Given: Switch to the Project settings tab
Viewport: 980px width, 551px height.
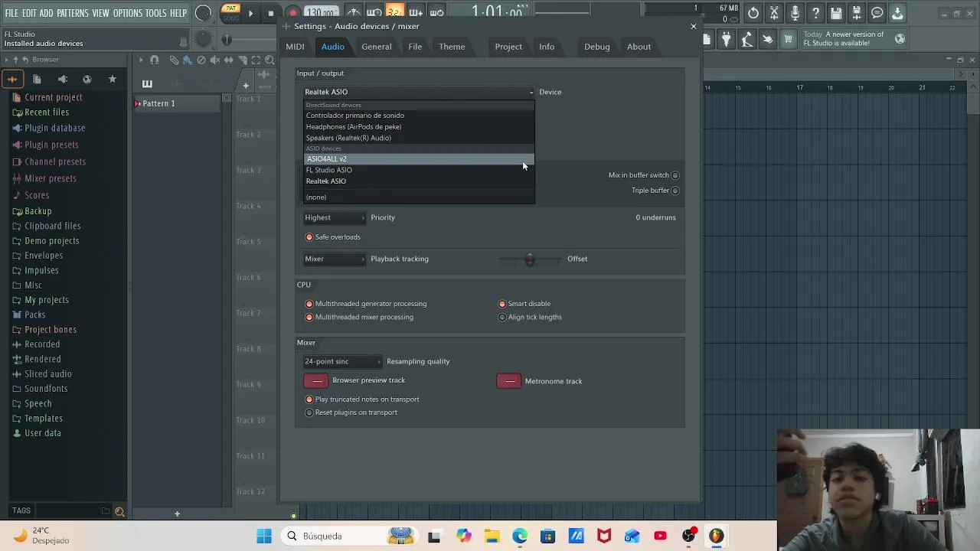Looking at the screenshot, I should [x=508, y=47].
